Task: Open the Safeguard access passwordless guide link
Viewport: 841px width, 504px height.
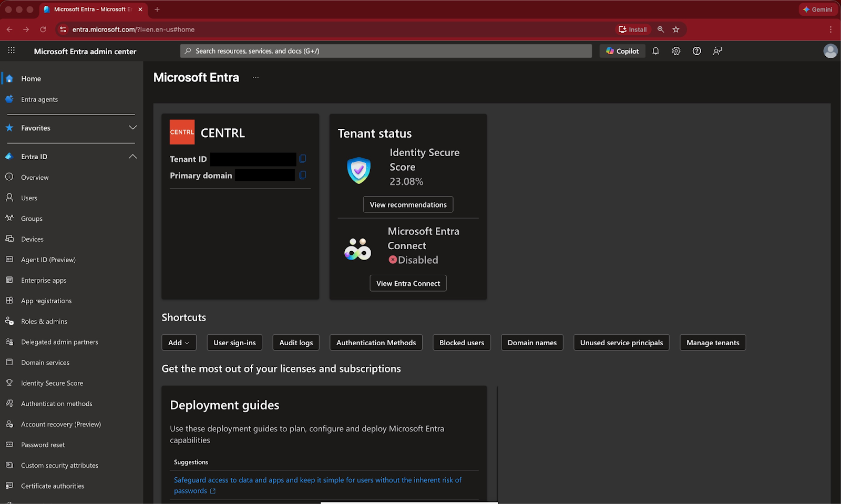Action: (x=317, y=485)
